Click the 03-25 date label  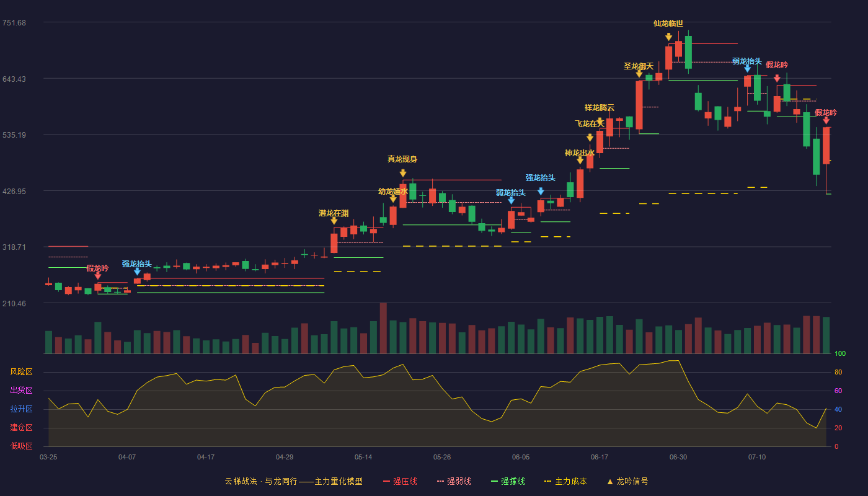point(48,457)
